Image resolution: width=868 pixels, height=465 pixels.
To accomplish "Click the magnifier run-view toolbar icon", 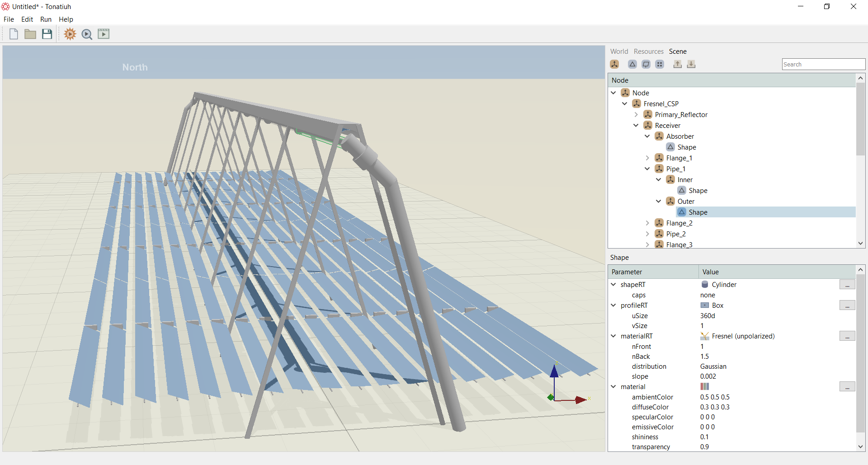I will pos(87,34).
